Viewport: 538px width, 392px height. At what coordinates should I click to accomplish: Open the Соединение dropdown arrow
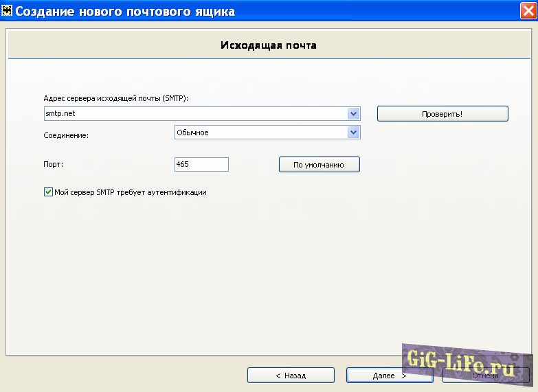353,132
